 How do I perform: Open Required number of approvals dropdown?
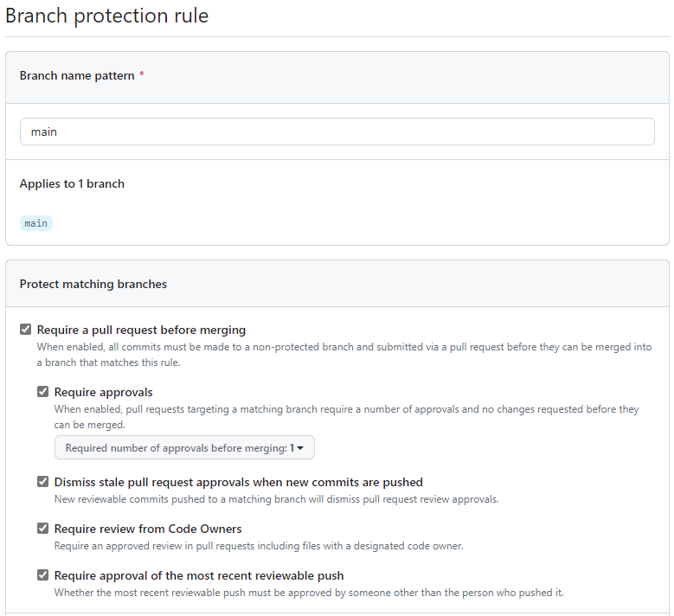[x=183, y=447]
